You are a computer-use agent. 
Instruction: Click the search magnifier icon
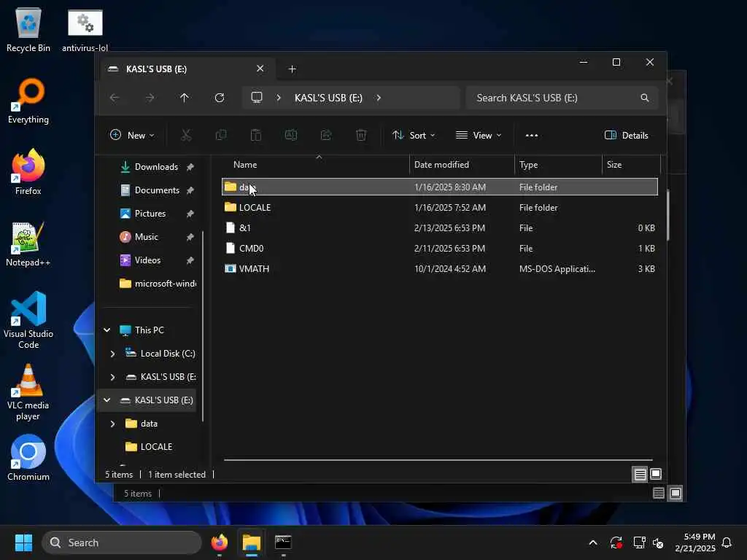point(645,98)
